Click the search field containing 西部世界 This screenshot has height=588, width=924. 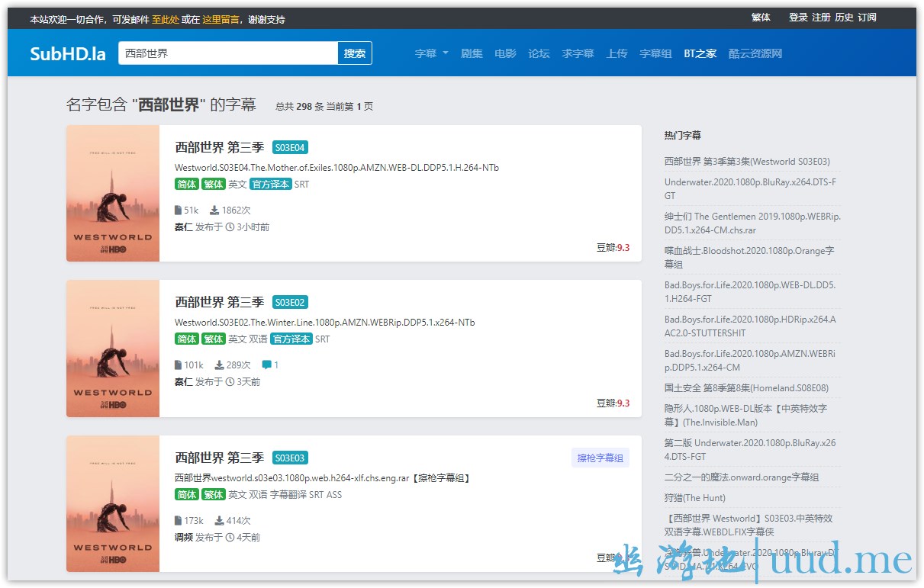click(228, 53)
